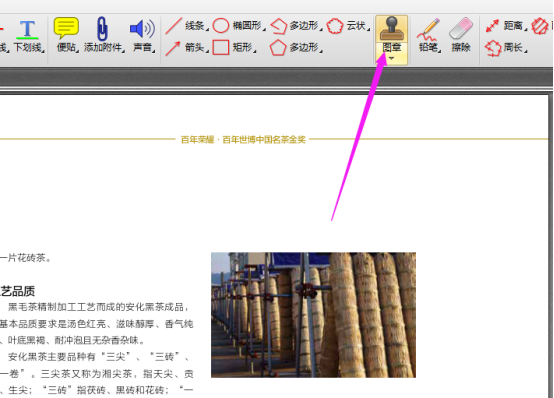Click the bold heading 艺品质
The height and width of the screenshot is (398, 554).
(x=17, y=291)
